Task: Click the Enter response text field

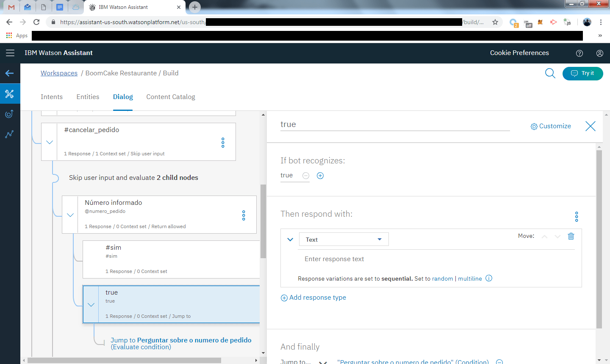Action: pos(437,259)
